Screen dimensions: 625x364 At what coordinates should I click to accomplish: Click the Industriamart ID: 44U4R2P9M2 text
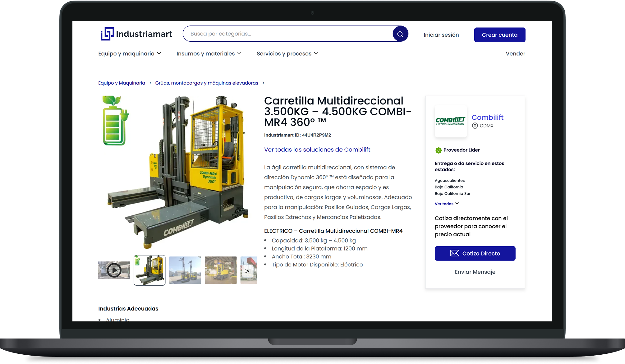297,135
